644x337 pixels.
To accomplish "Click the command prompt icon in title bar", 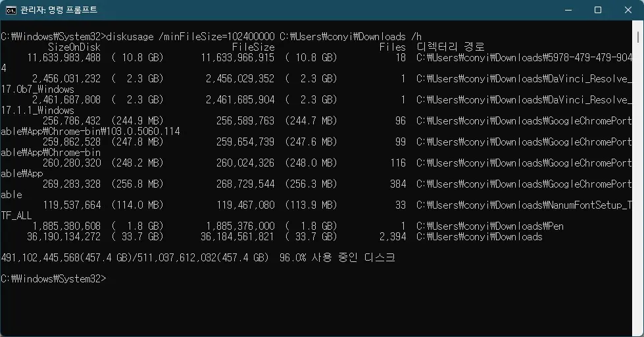I will tap(11, 11).
